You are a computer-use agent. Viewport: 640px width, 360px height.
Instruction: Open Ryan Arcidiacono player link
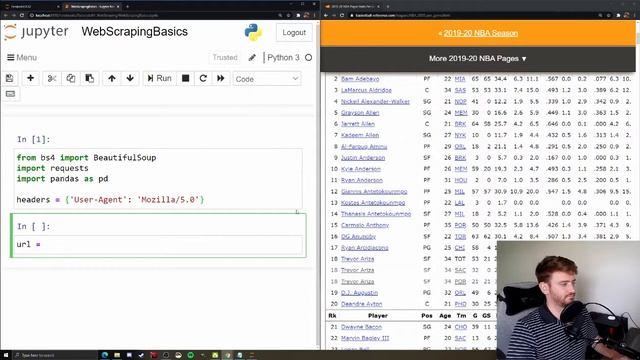364,248
